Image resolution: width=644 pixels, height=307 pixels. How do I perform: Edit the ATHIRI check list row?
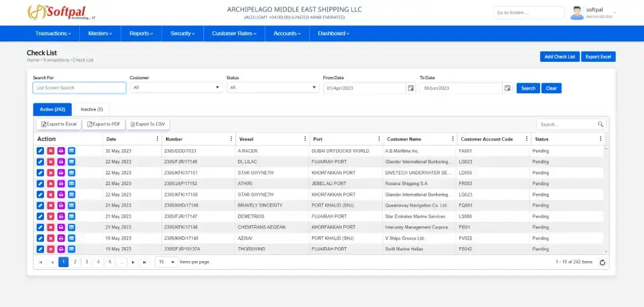coord(40,183)
